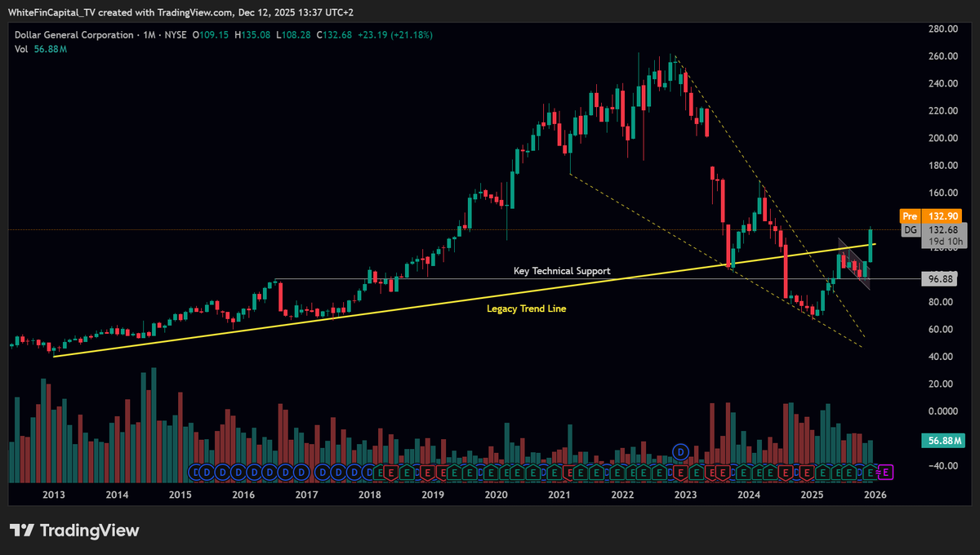The height and width of the screenshot is (555, 980).
Task: Toggle the orange Pre-market price badge
Action: click(909, 216)
